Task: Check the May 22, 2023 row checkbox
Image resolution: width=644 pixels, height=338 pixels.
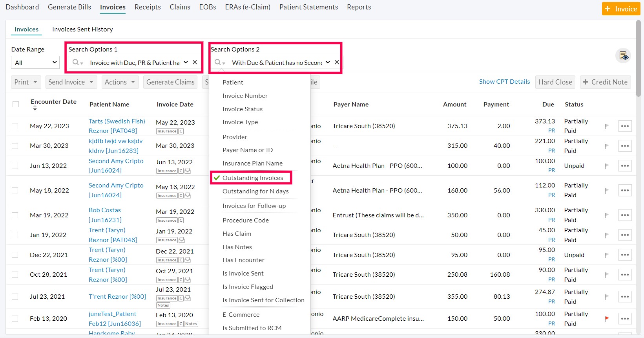Action: pos(15,126)
